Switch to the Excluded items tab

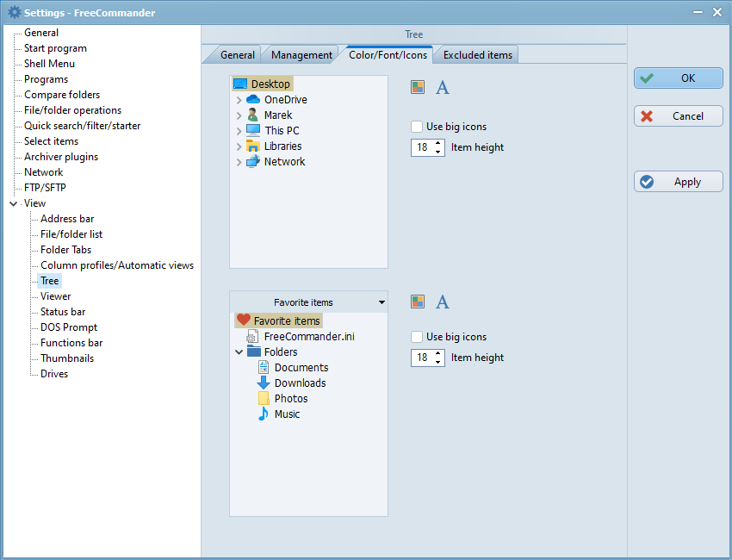[x=477, y=55]
